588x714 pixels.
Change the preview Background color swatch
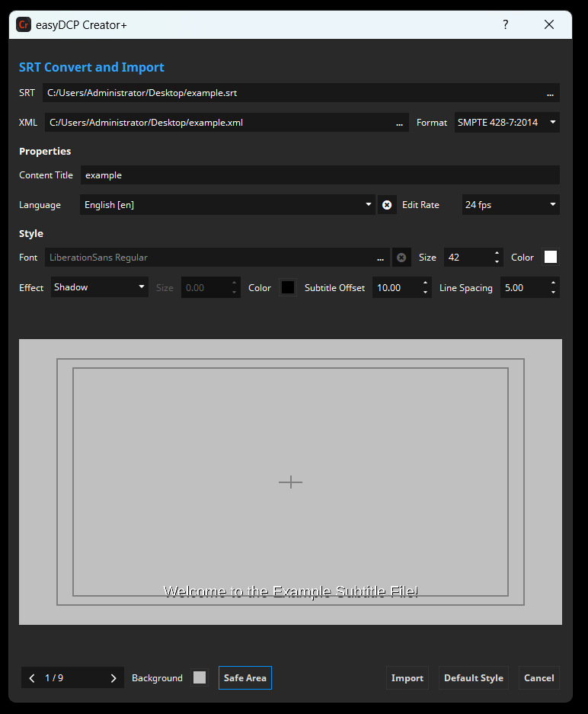[200, 678]
